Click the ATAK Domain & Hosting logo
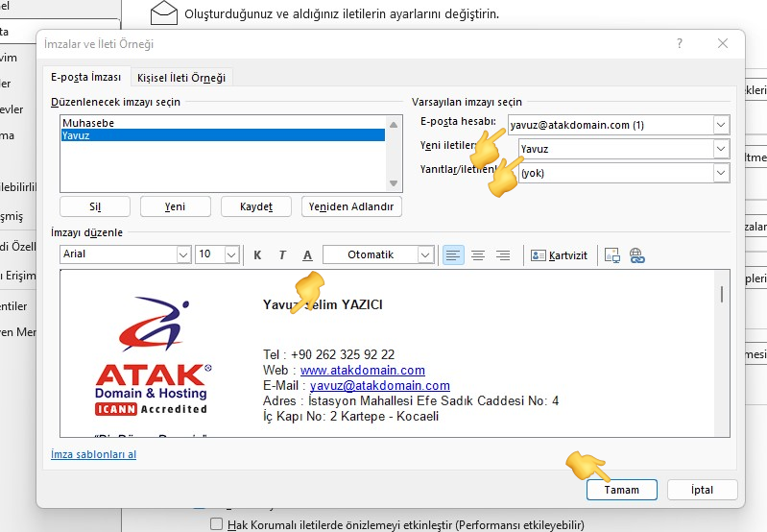 (153, 356)
